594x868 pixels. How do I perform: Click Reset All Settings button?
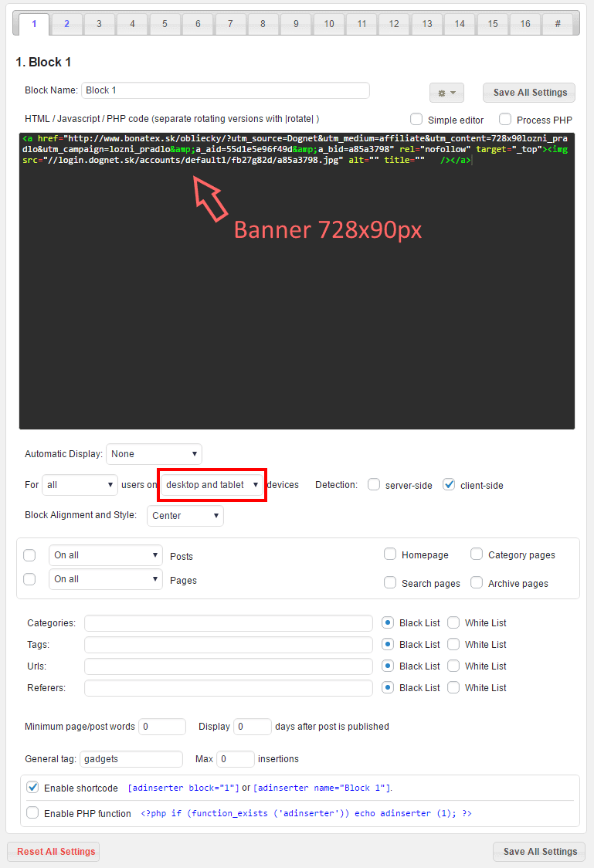54,852
